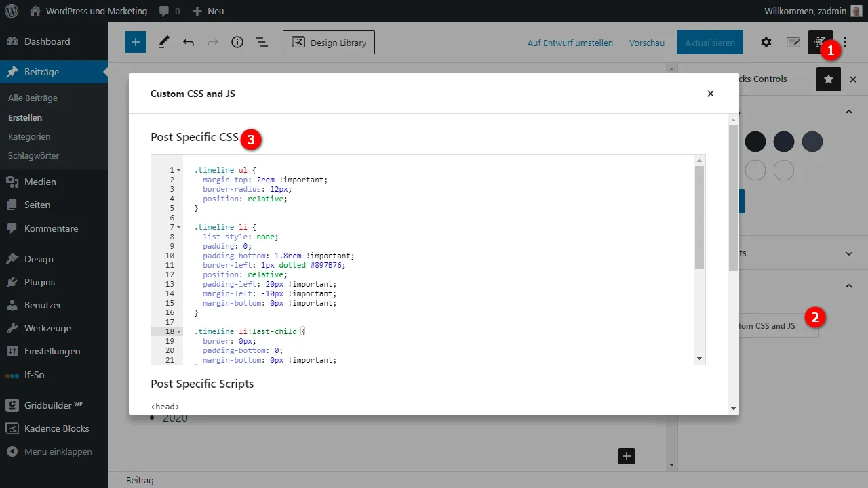The height and width of the screenshot is (488, 868).
Task: Select the slate gray color swatch
Action: [x=812, y=142]
